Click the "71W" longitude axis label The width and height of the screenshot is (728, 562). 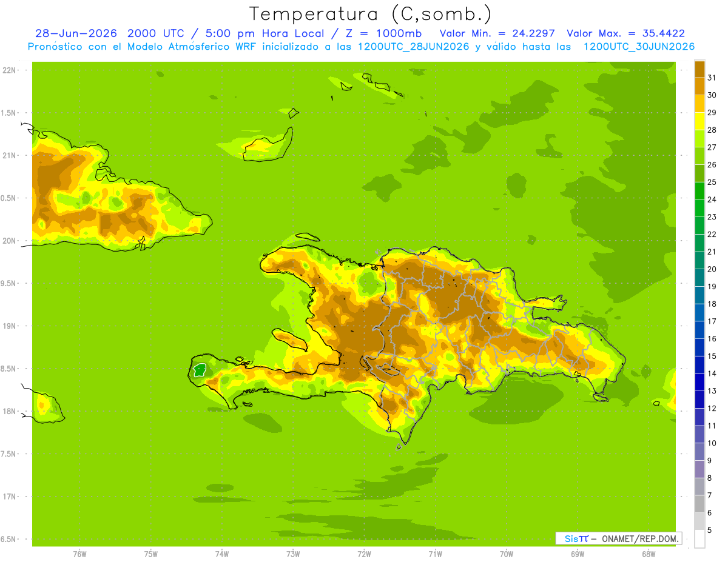point(435,554)
